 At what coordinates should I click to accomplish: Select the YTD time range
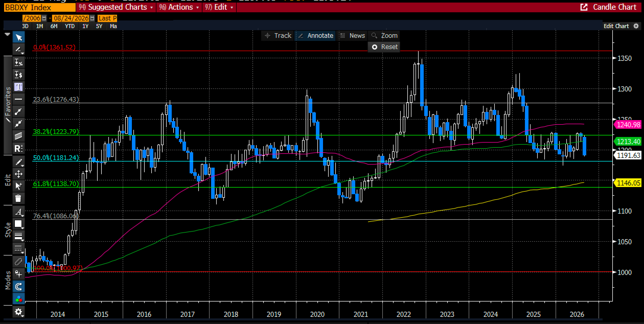coord(70,26)
